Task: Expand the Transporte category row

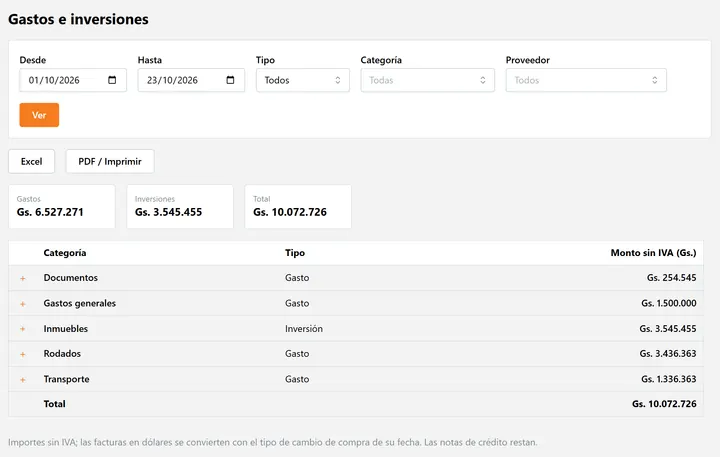Action: coord(22,380)
